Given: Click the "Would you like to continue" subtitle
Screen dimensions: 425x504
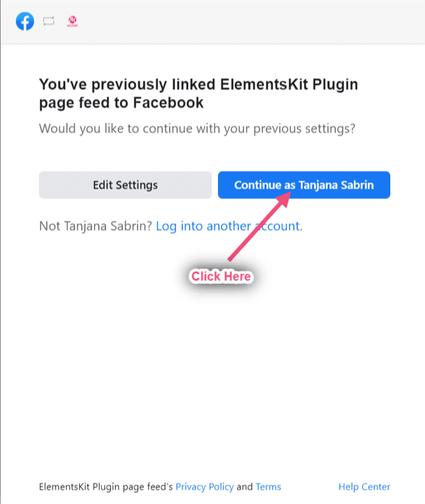Looking at the screenshot, I should click(x=197, y=129).
